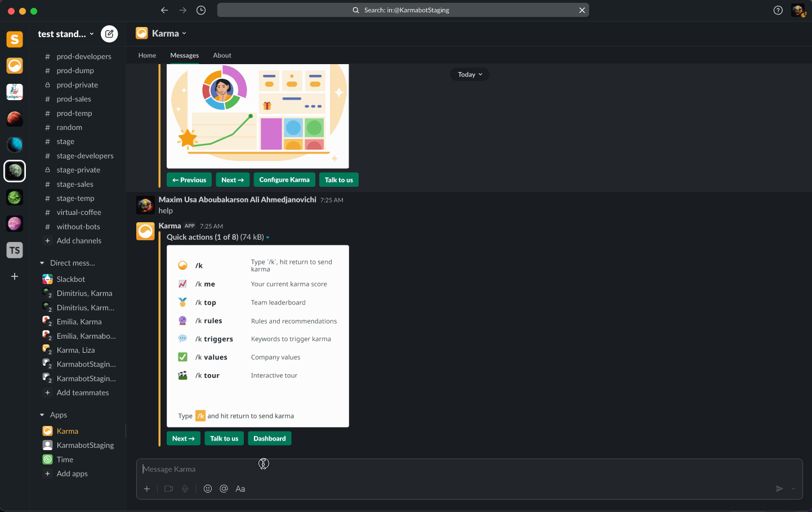Click the search bar at top
812x512 pixels.
pyautogui.click(x=403, y=10)
